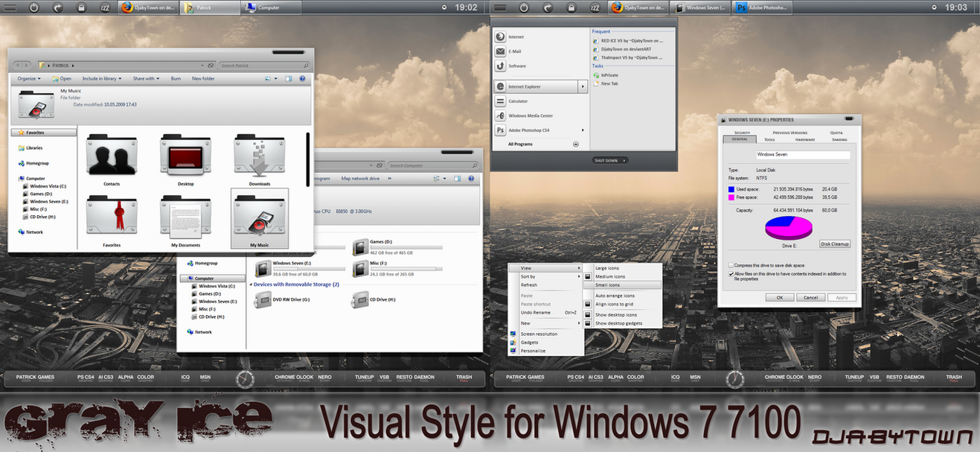Open the Organize dropdown
Viewport: 980px width, 452px height.
28,78
